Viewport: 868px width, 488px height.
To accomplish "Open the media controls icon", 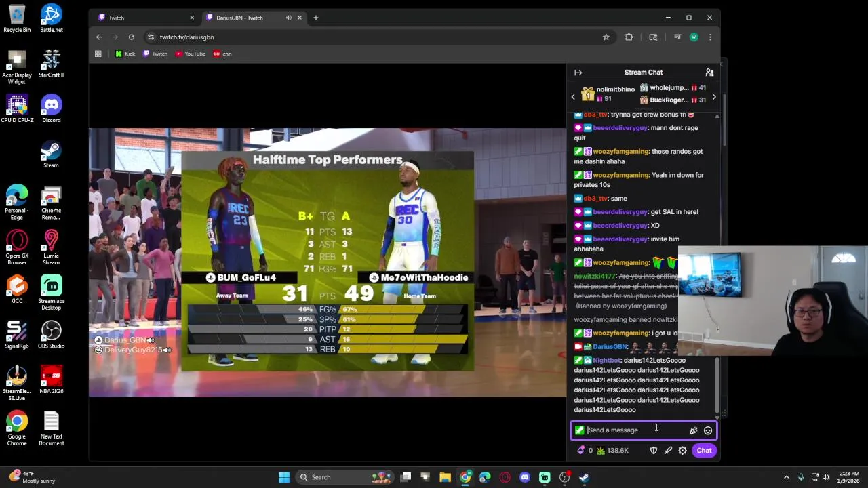I will (677, 37).
